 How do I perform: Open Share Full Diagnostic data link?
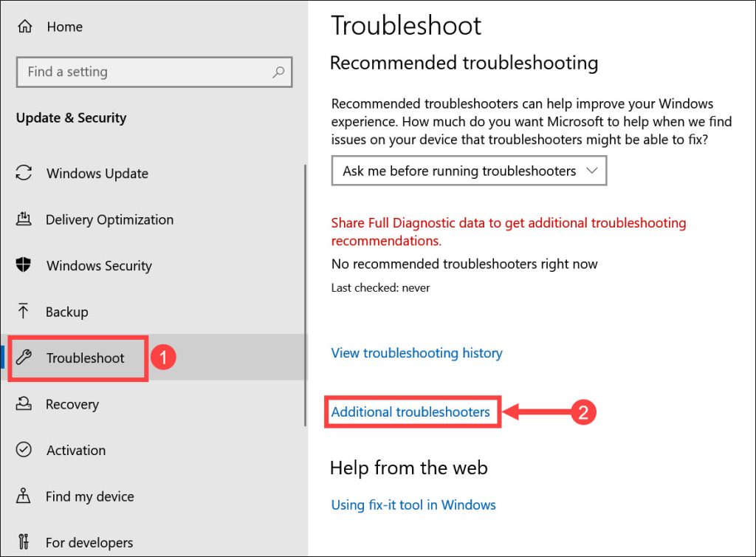tap(508, 223)
